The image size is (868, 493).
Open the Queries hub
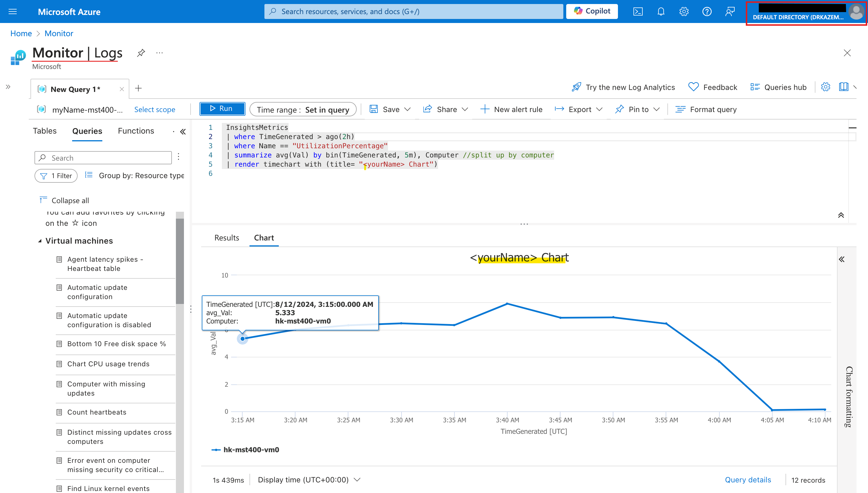[778, 87]
